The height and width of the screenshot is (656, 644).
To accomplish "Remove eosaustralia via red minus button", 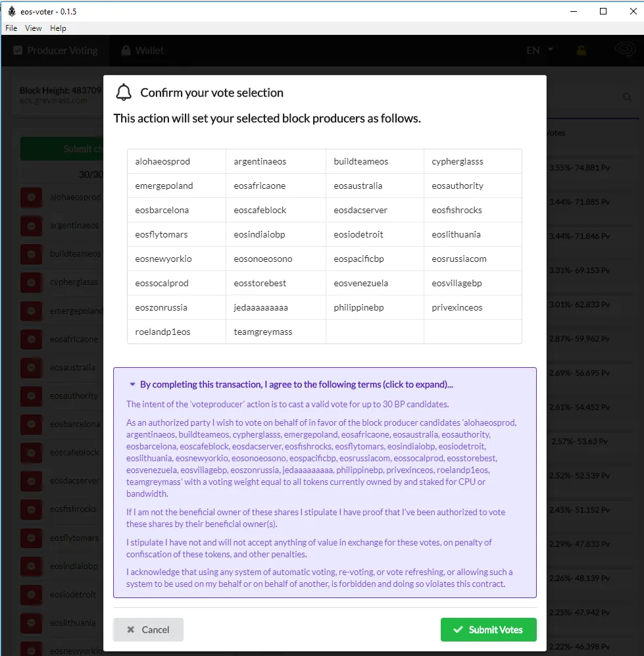I will coord(32,367).
